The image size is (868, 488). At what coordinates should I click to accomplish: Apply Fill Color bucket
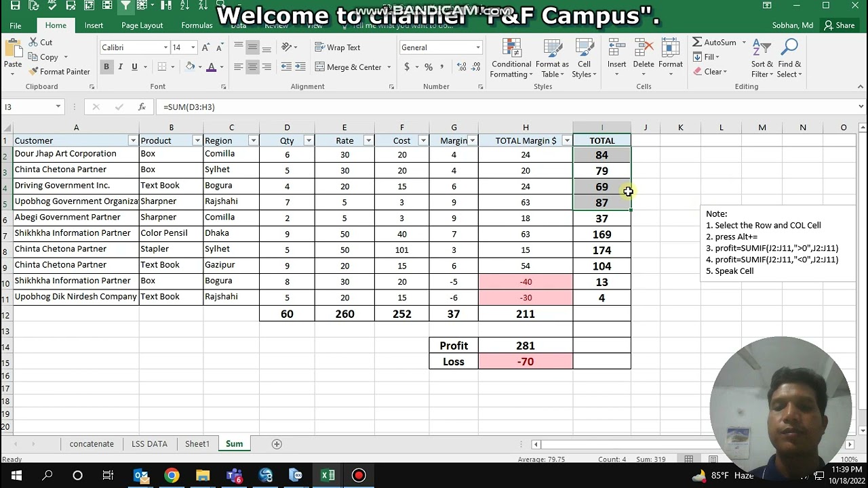coord(191,66)
